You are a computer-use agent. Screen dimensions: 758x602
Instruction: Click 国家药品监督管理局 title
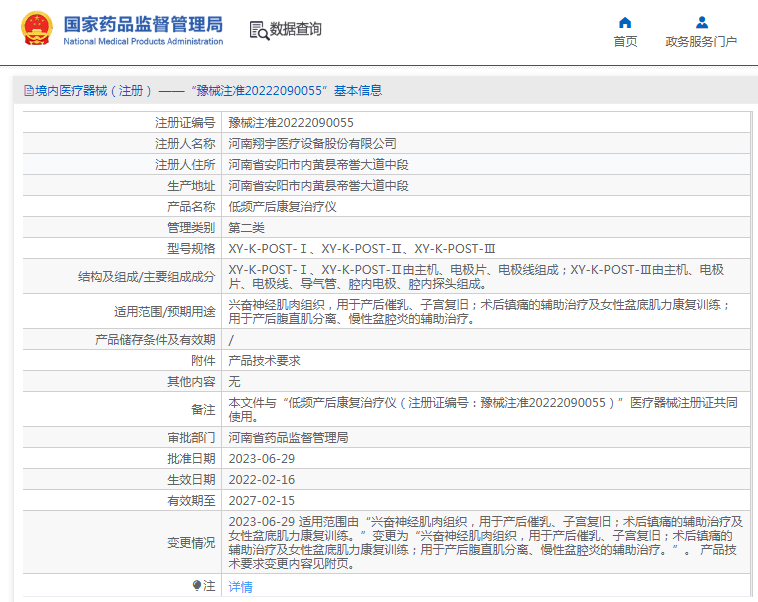pos(143,24)
